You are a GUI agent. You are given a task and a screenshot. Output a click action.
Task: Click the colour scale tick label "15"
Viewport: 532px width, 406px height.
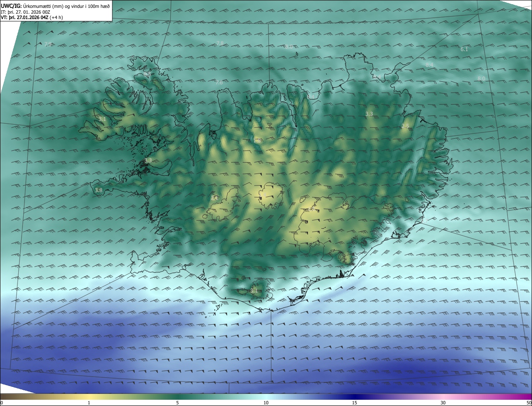355,403
